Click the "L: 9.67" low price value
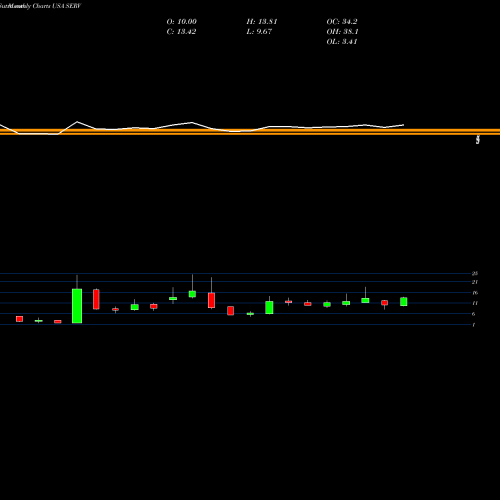 259,32
